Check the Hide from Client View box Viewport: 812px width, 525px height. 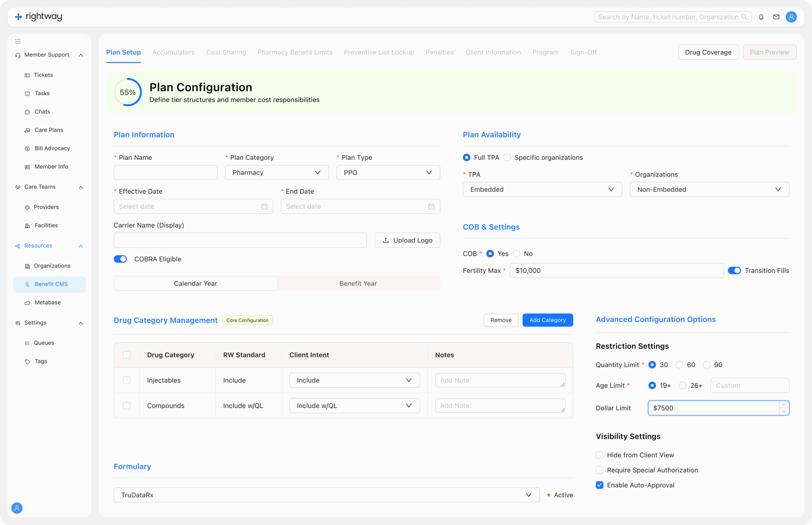(x=599, y=455)
